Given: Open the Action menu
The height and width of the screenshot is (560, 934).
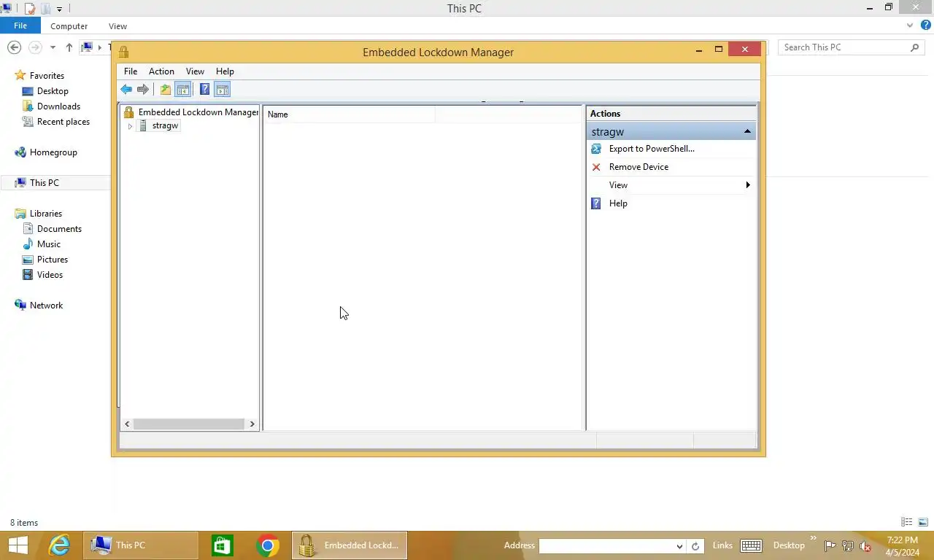Looking at the screenshot, I should coord(161,71).
